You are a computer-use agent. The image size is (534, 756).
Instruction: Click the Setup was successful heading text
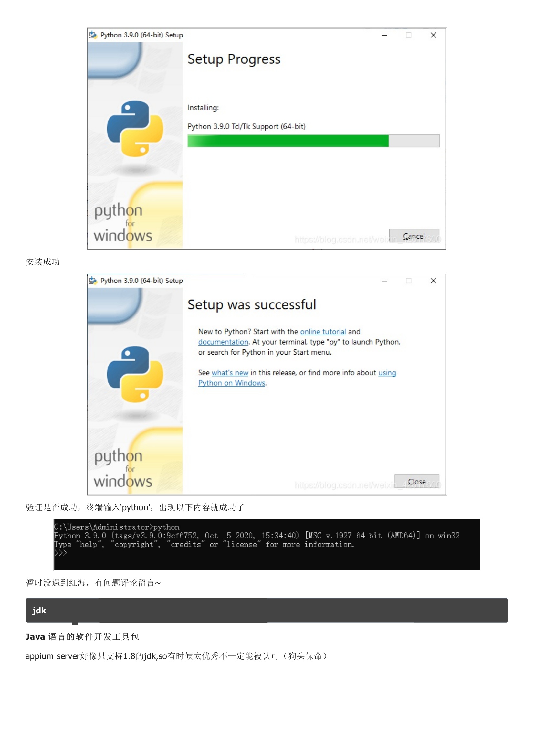click(252, 305)
